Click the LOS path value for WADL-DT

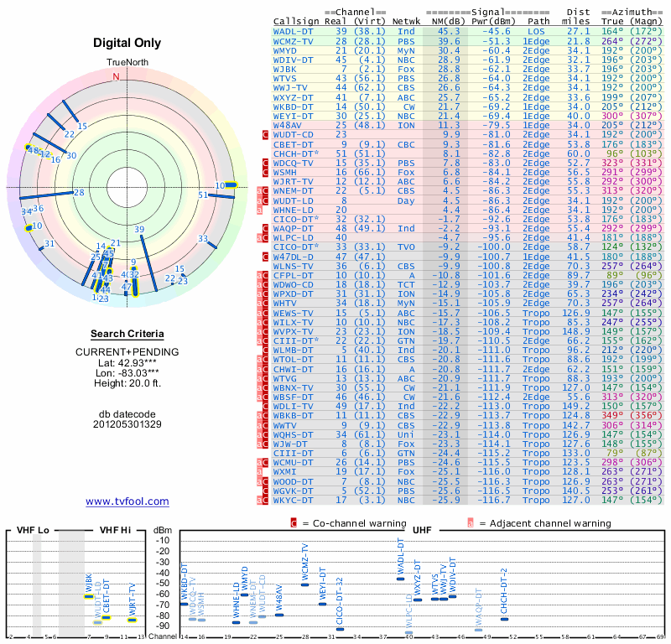point(536,32)
